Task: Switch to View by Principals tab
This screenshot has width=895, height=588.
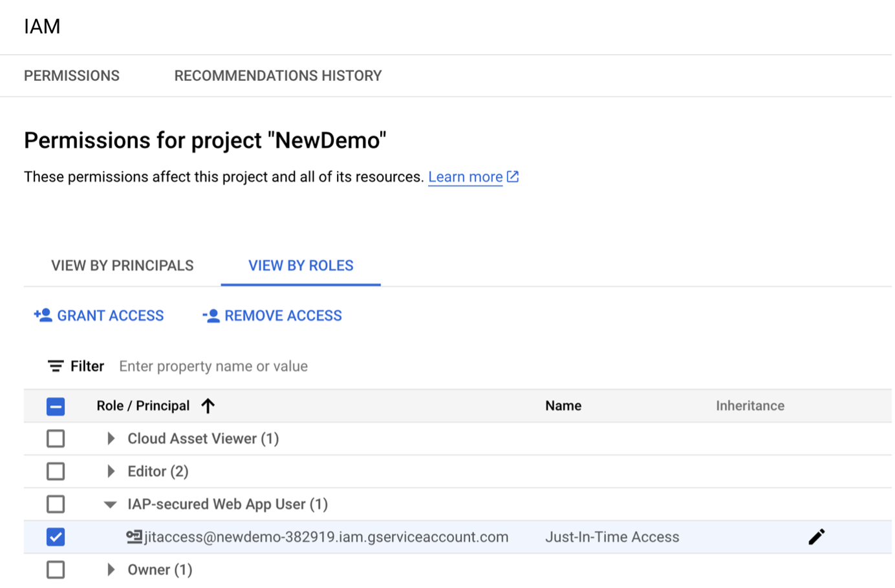Action: tap(122, 266)
